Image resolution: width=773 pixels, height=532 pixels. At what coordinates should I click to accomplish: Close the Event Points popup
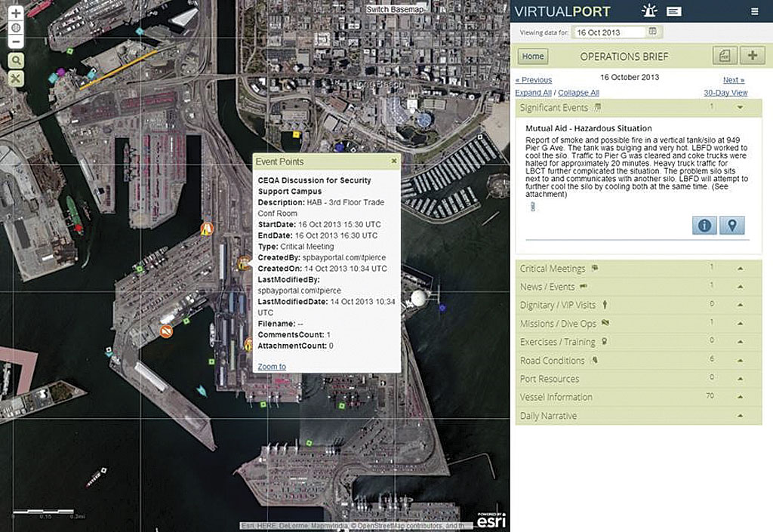394,161
